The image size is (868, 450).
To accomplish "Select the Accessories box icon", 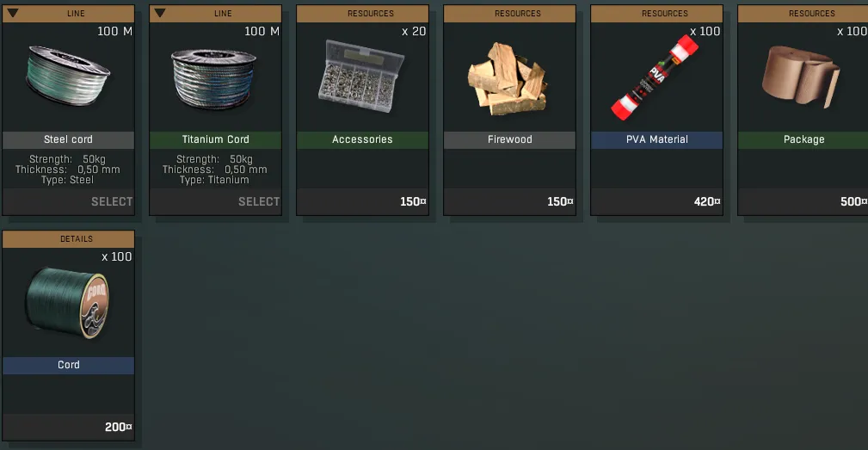I will tap(361, 76).
